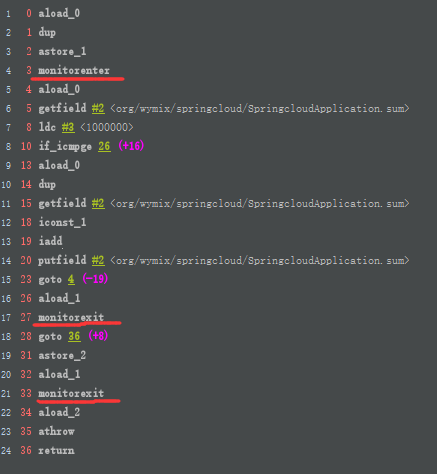Screen dimensions: 437x474
Task: Select monitorexit at offset 33
Action: [x=71, y=393]
